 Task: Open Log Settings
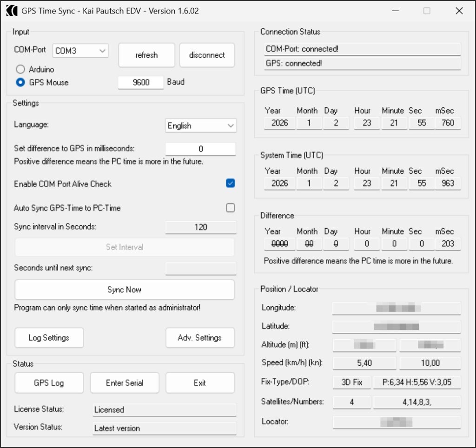[49, 338]
